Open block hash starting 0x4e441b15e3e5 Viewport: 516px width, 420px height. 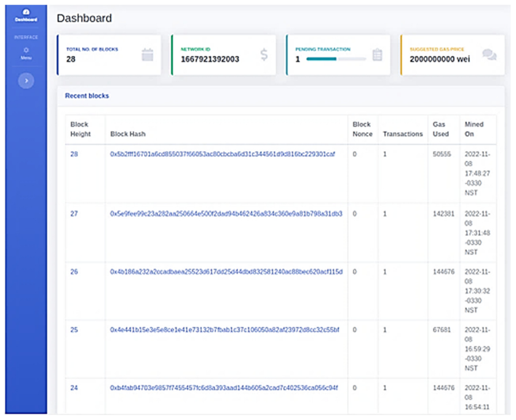click(224, 330)
